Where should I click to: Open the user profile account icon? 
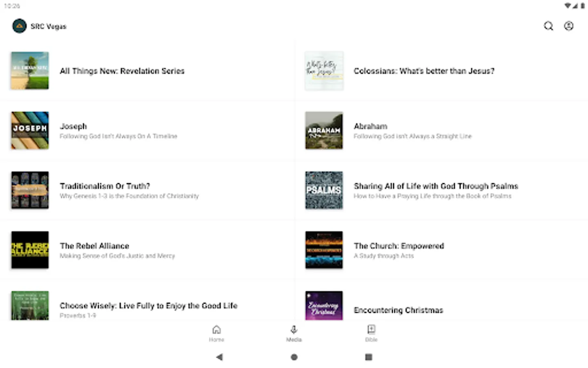point(568,26)
